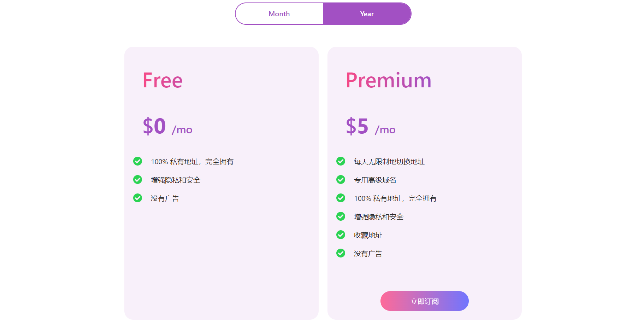Screen dimensions: 644x336
Task: Click the $0 /mo price
Action: coord(167,127)
